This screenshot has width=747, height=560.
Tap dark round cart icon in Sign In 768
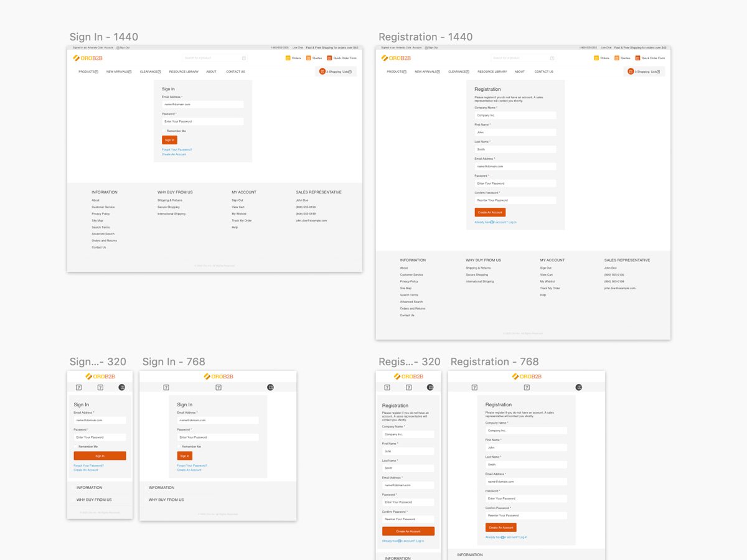coord(270,387)
